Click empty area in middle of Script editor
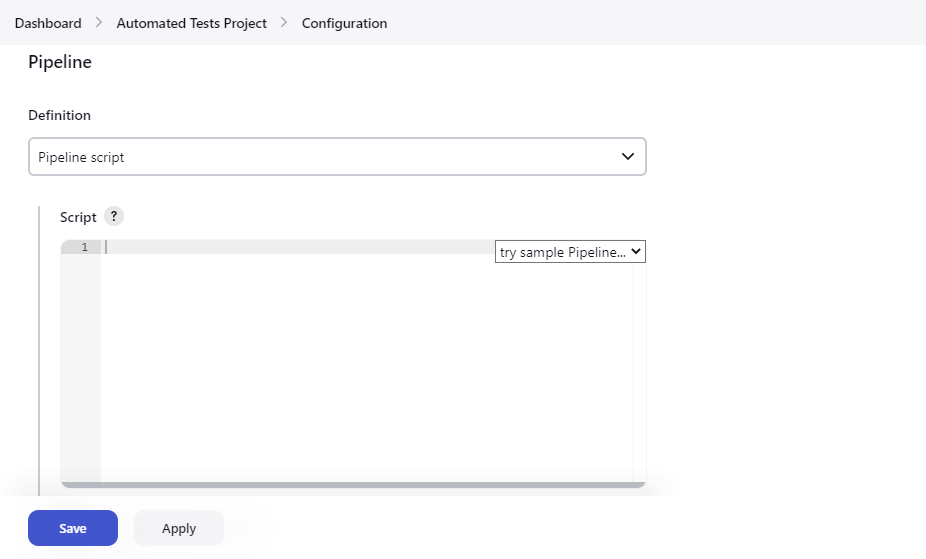Viewport: 926px width, 559px height. point(367,370)
